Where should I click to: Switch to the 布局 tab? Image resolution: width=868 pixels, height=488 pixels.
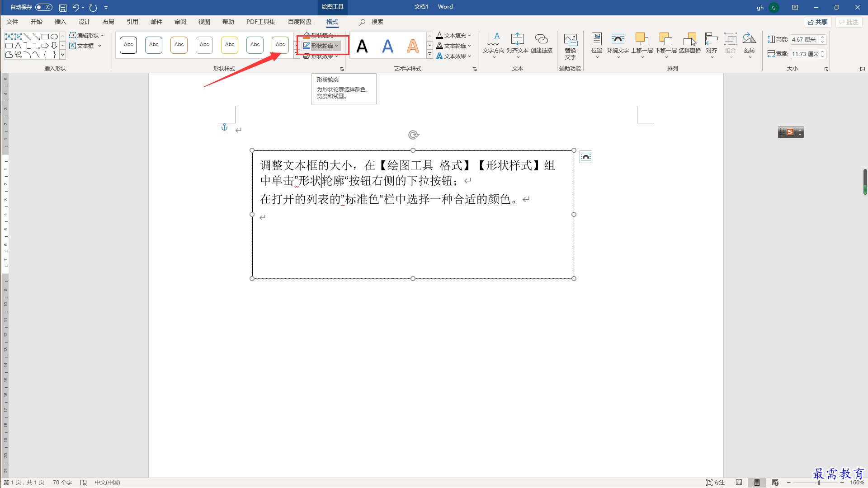pos(108,22)
